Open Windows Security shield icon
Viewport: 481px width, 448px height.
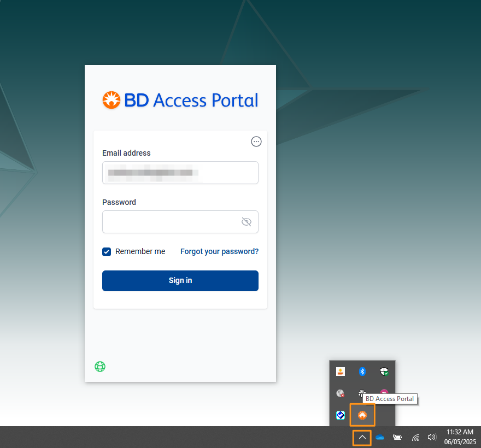pos(384,372)
